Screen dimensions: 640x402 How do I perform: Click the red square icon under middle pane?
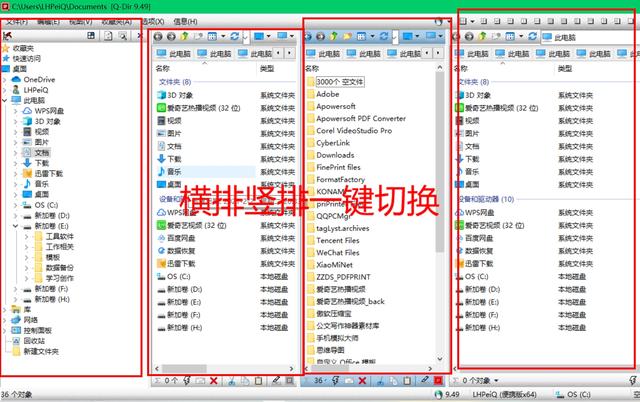click(438, 381)
